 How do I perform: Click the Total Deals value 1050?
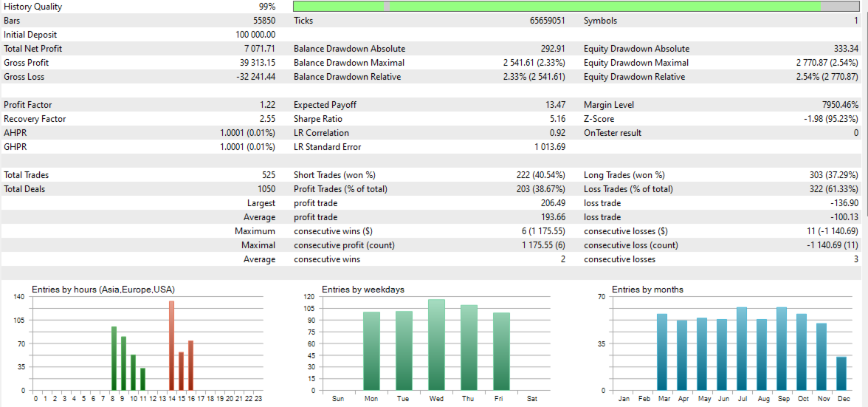click(266, 189)
